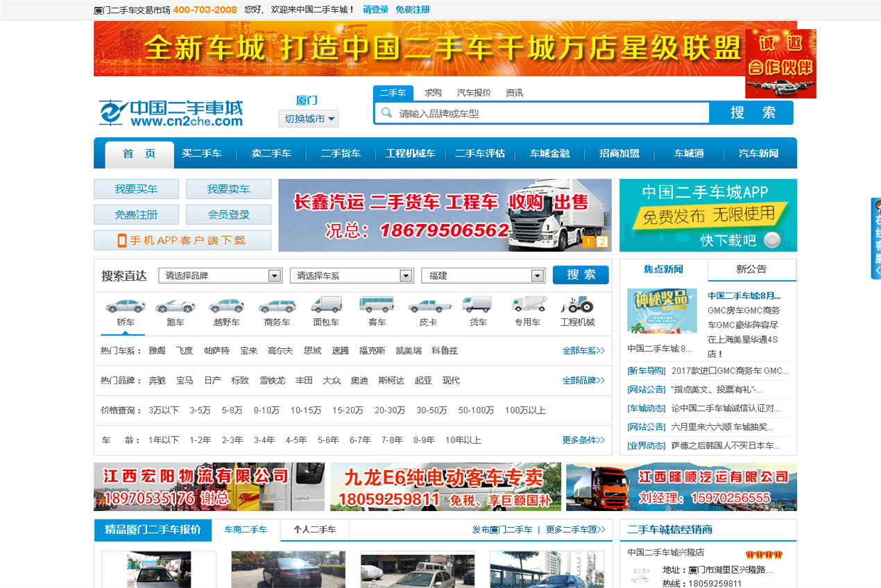Click the 请登录 link
The height and width of the screenshot is (588, 881).
[x=376, y=10]
